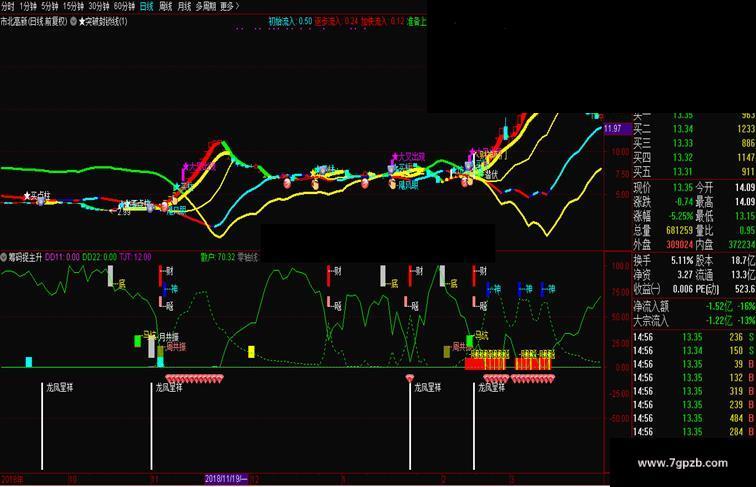The image size is (756, 487).
Task: Select the 15分钟 period tab
Action: click(73, 6)
